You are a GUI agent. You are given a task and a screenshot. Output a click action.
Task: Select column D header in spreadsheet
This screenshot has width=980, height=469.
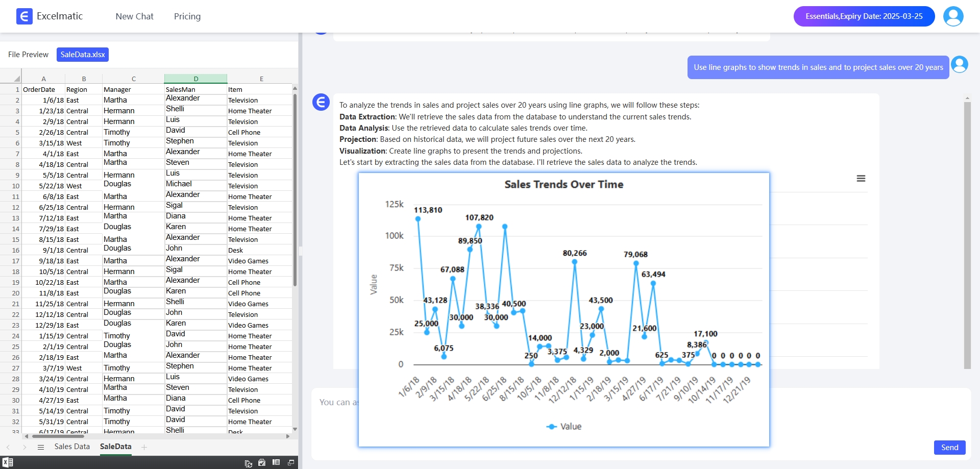coord(195,79)
